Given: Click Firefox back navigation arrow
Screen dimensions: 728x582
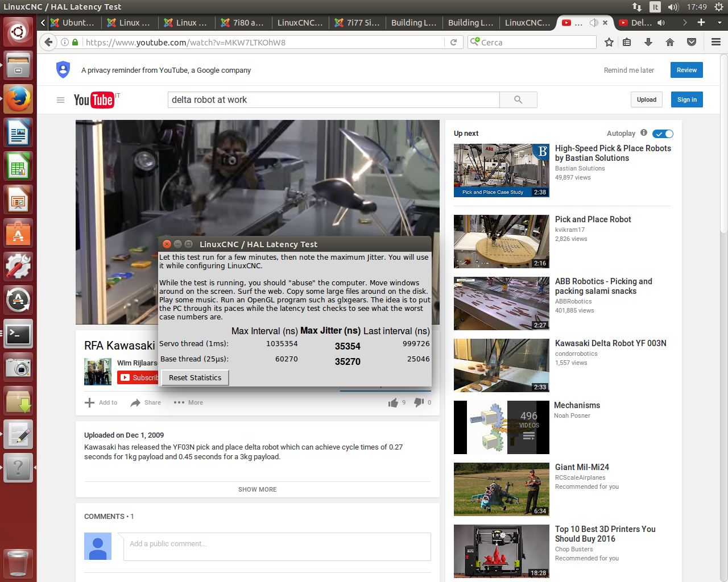Looking at the screenshot, I should click(x=49, y=42).
